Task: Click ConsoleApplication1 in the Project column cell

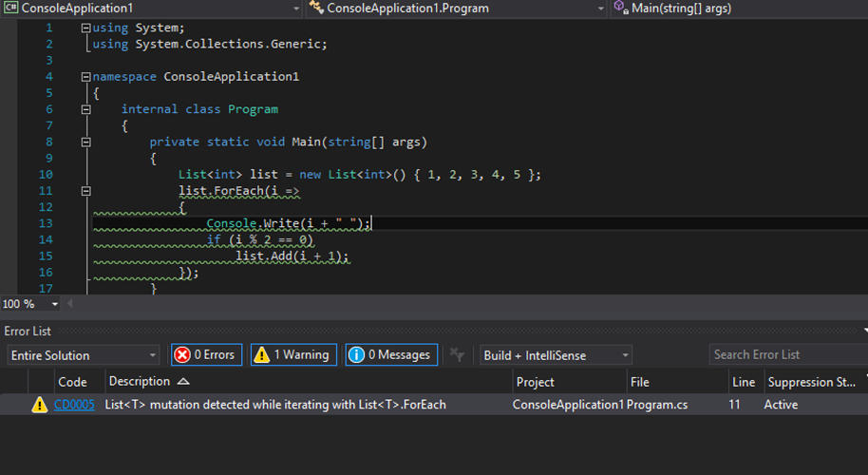Action: coord(568,405)
